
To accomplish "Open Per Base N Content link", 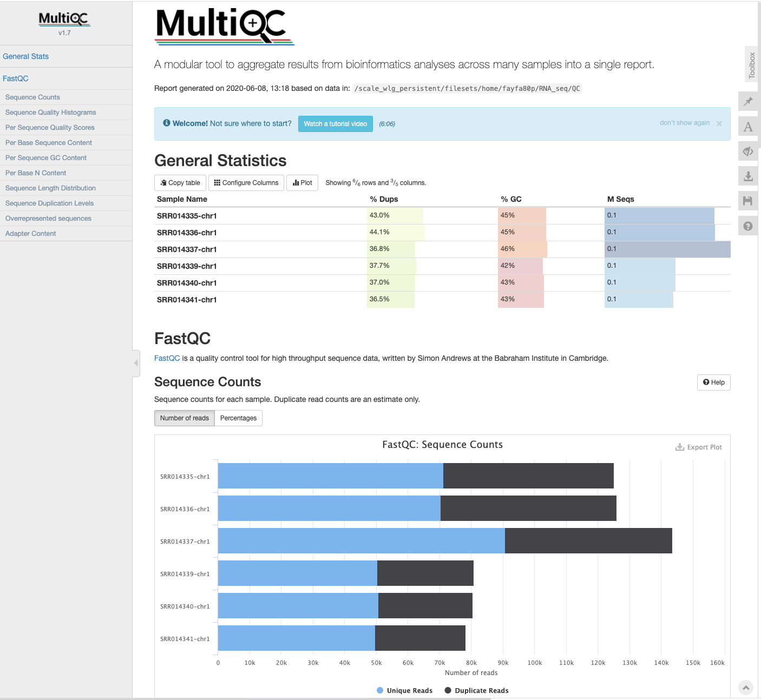I will click(36, 173).
